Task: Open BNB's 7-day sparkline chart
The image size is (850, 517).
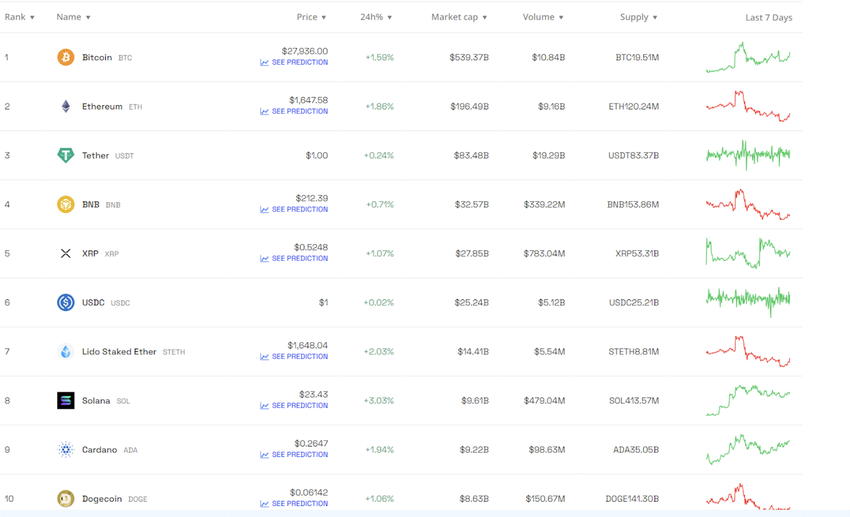Action: tap(748, 204)
